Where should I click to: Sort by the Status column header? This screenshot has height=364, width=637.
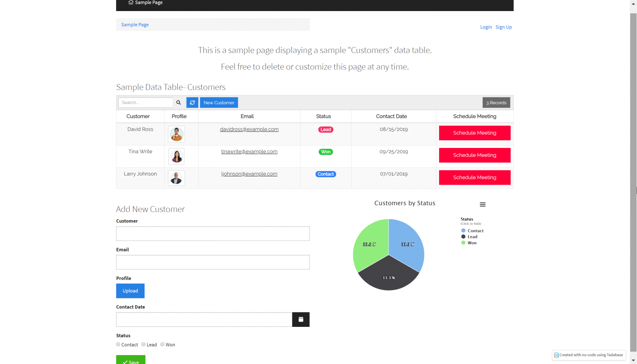pos(323,116)
